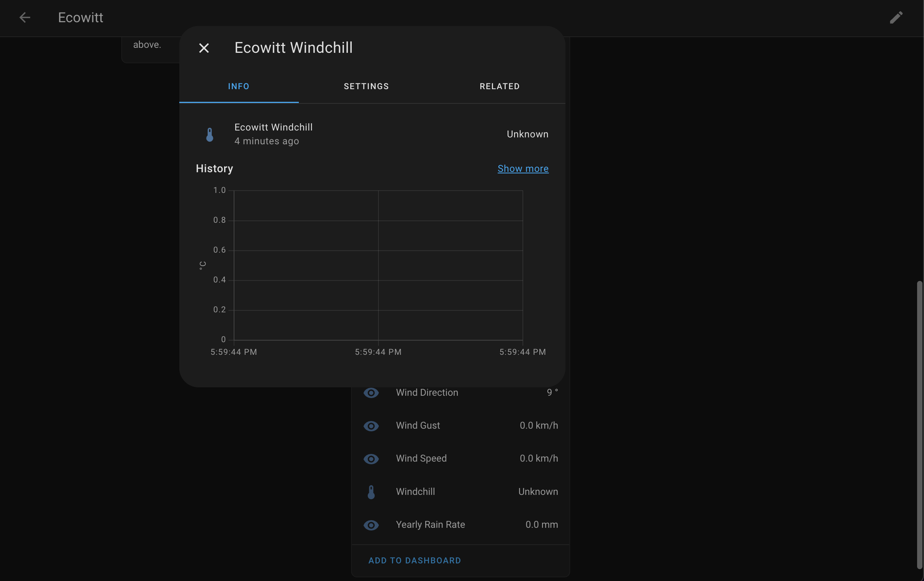Click the eye icon beside Wind Gust
The width and height of the screenshot is (924, 581).
tap(371, 426)
